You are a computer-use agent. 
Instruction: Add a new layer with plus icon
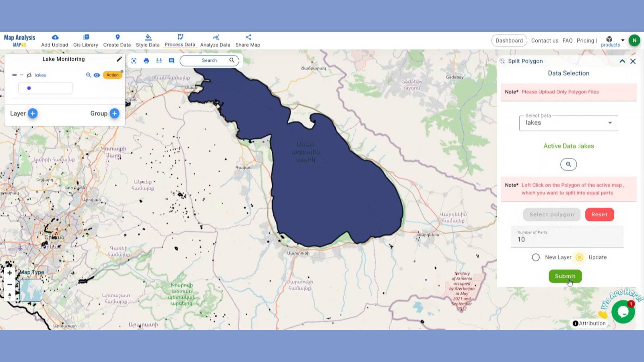click(x=33, y=113)
